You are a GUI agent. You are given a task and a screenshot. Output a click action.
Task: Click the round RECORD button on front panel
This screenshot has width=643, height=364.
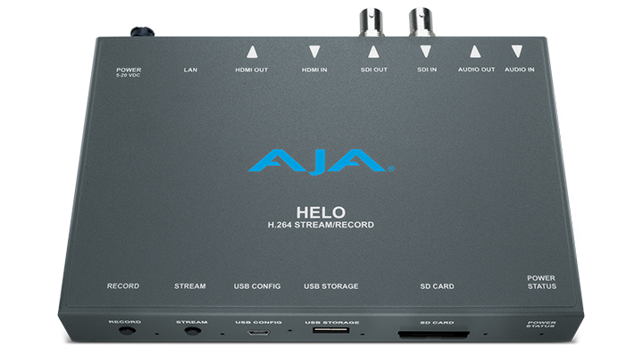click(127, 330)
